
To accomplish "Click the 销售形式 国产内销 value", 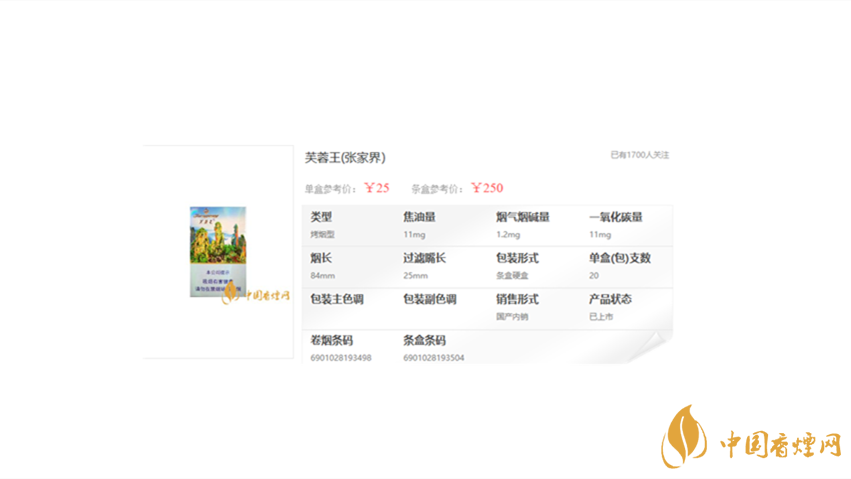I will 512,316.
